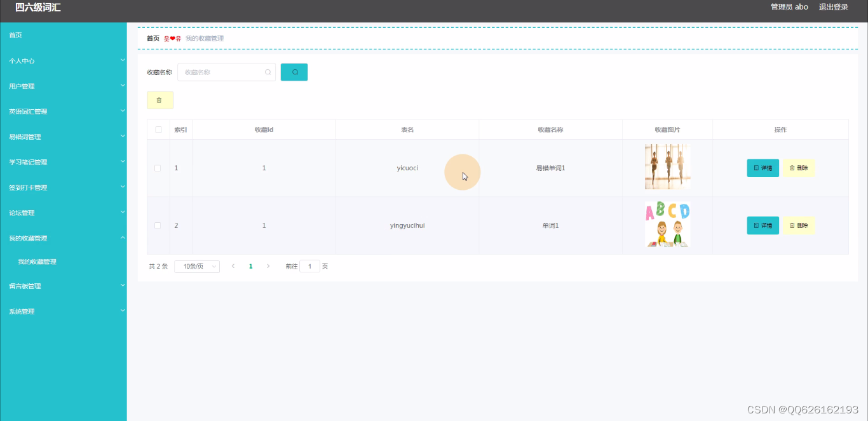Click the 收藏id column header
Image resolution: width=868 pixels, height=421 pixels.
[264, 130]
